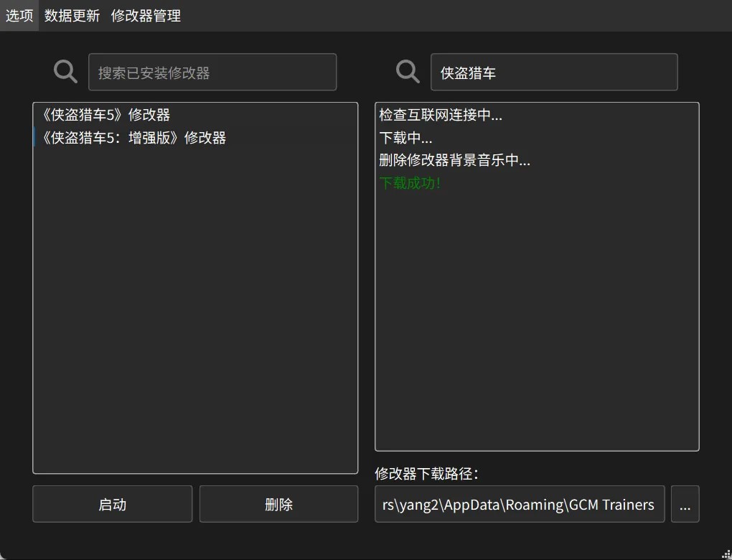
Task: Click the 检查互联网连接中... log line
Action: click(x=441, y=115)
